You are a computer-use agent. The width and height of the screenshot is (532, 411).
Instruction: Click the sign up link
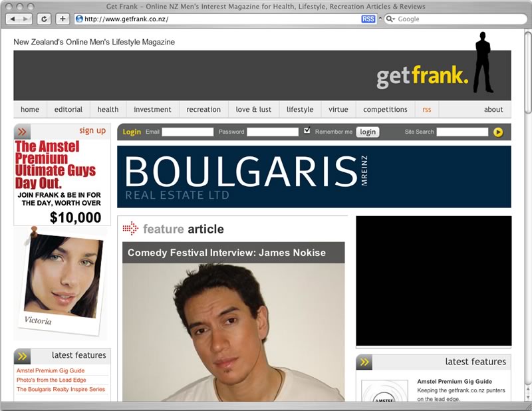pos(92,130)
